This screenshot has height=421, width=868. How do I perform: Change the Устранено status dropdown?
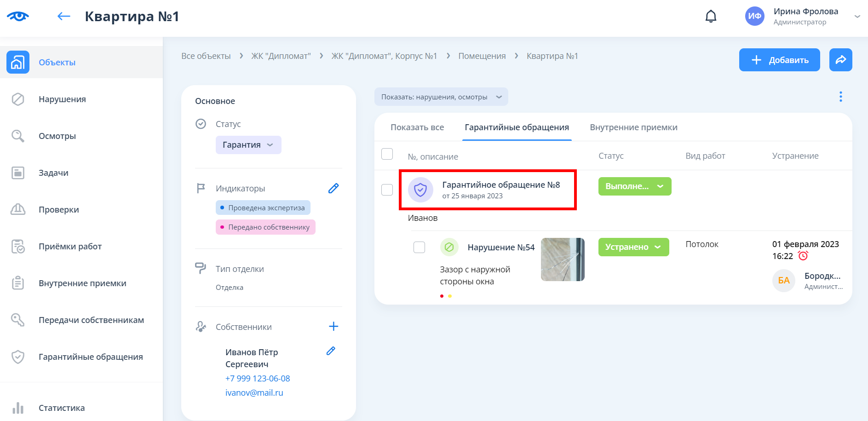pyautogui.click(x=633, y=247)
